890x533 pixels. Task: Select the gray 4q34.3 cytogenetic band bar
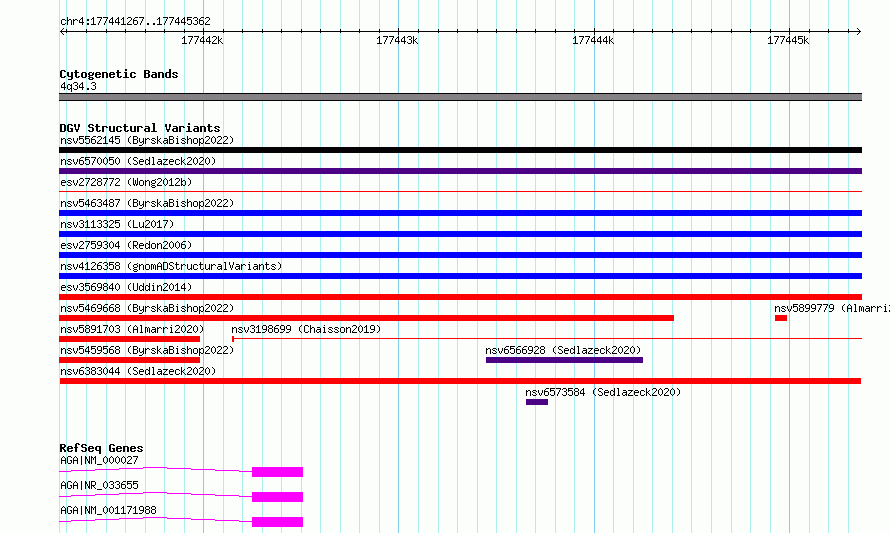(460, 97)
